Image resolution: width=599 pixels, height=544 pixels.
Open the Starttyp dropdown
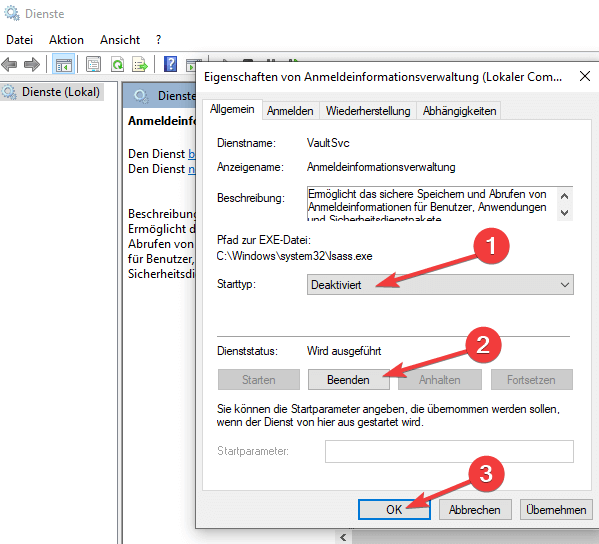[x=440, y=285]
